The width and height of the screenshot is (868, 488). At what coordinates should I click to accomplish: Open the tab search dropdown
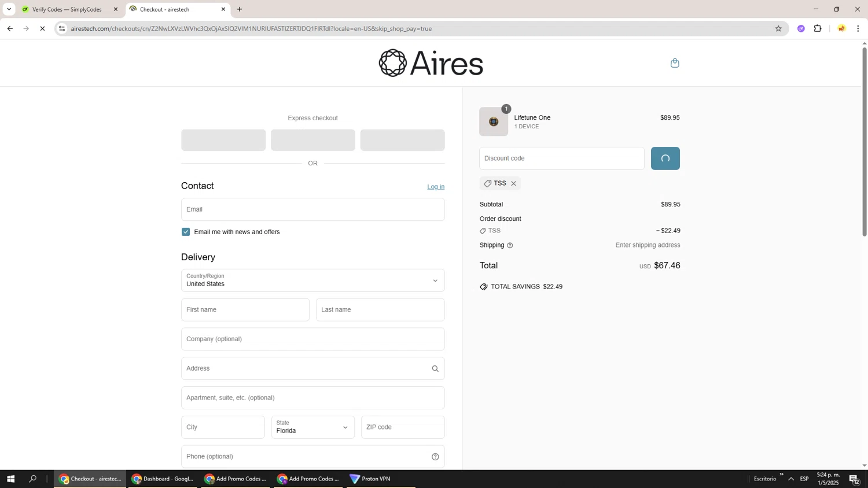(x=9, y=9)
